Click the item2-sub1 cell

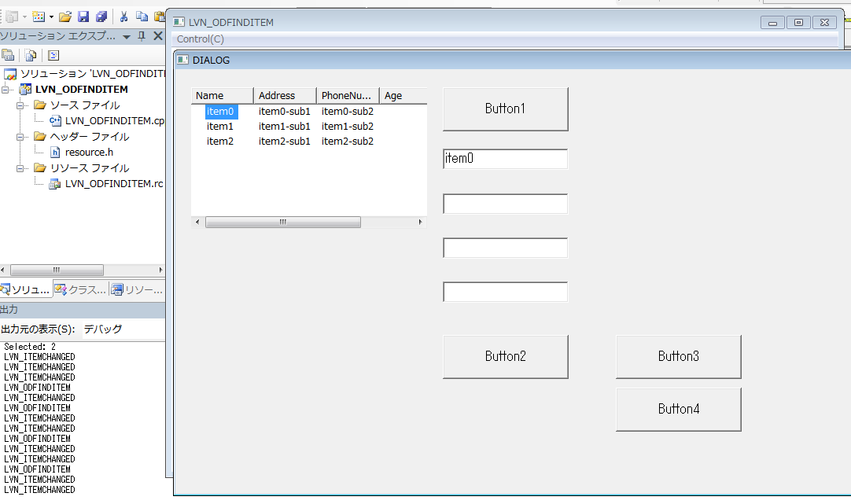[285, 141]
